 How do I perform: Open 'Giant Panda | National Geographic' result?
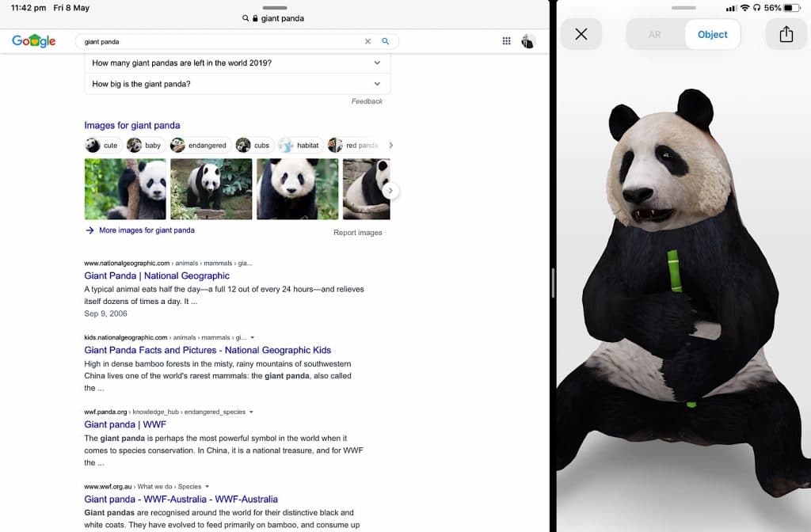pyautogui.click(x=155, y=275)
